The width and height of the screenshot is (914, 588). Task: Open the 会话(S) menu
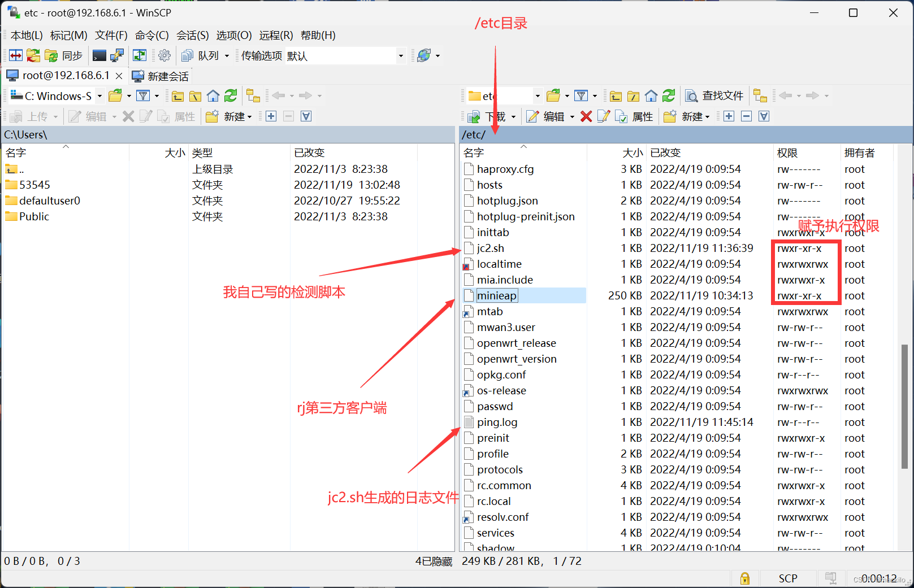pos(193,35)
